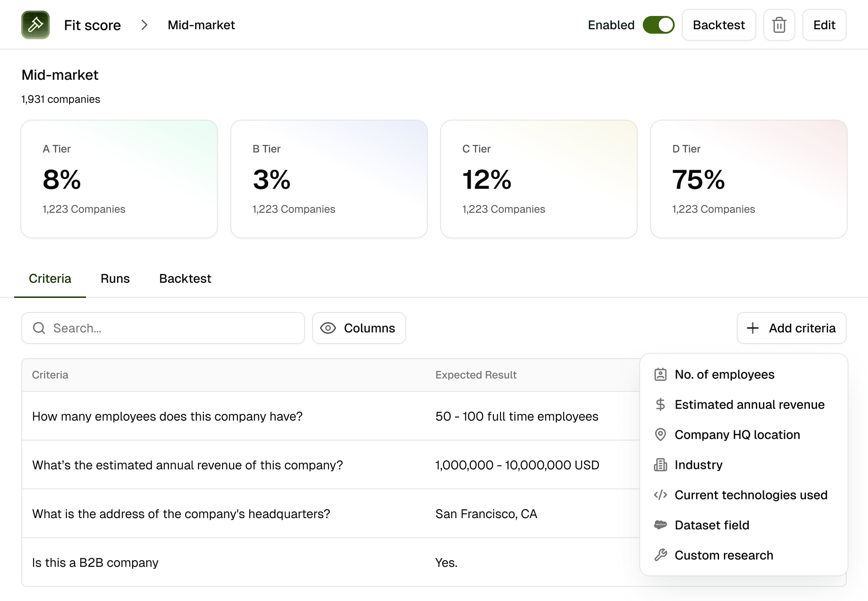The width and height of the screenshot is (868, 601).
Task: Click the magnifier icon in search box
Action: (39, 328)
